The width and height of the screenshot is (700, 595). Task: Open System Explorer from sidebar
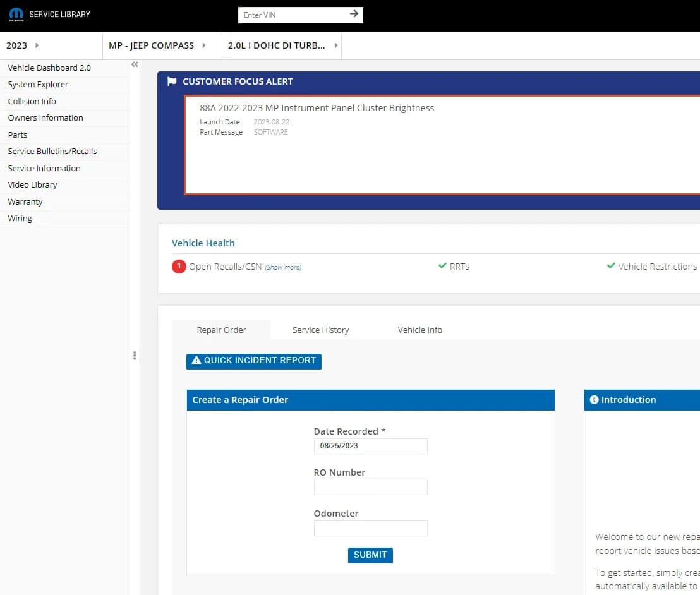point(64,85)
